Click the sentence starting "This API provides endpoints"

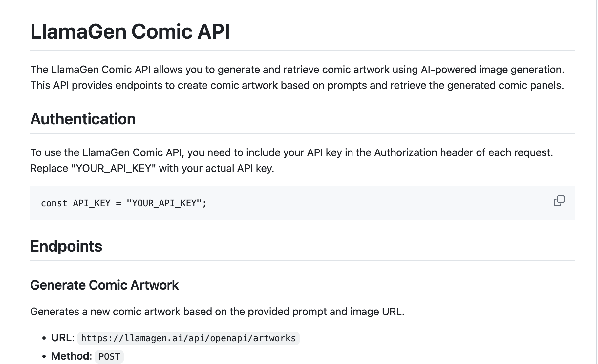pos(297,85)
